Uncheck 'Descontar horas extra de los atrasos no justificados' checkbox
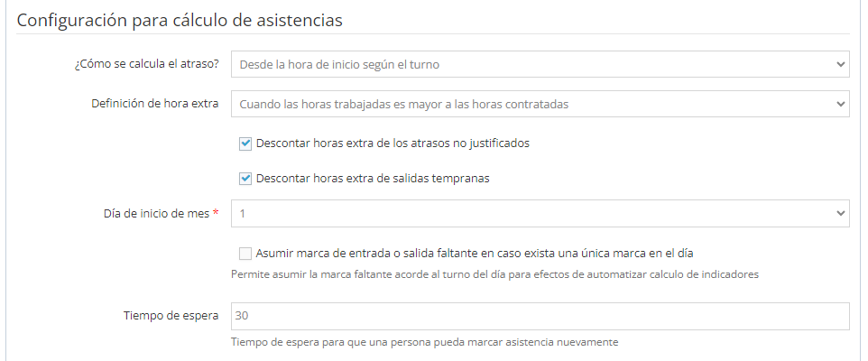Screen dimensions: 868x361 click(x=245, y=143)
